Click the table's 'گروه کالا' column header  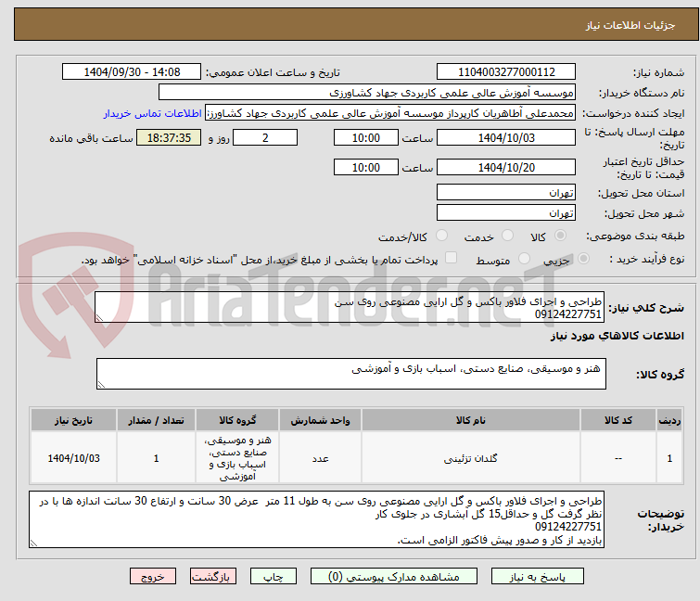coord(237,420)
